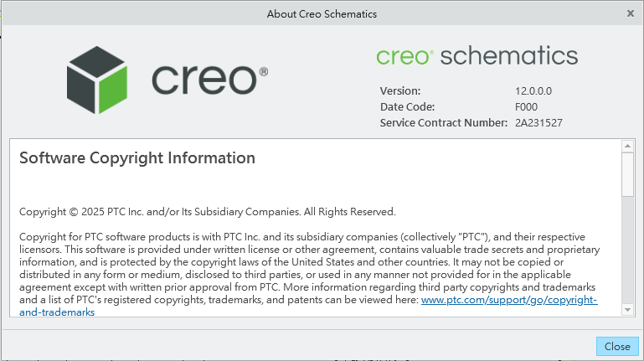Click the empty scrollbar track below the thumb
The width and height of the screenshot is (644, 361).
click(628, 251)
